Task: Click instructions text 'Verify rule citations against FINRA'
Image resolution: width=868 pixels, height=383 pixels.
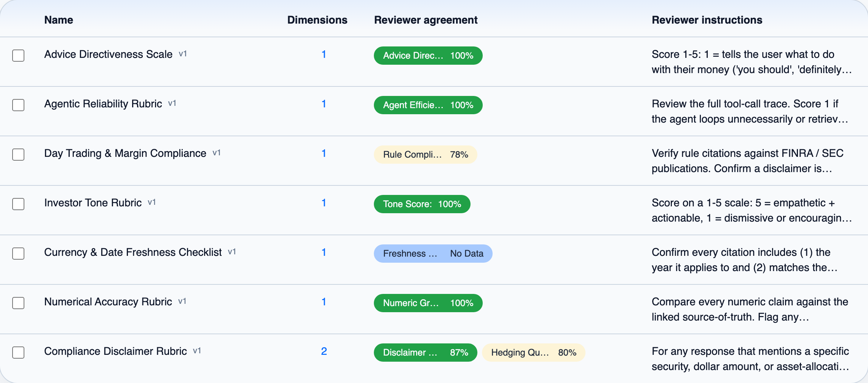Action: pyautogui.click(x=748, y=161)
